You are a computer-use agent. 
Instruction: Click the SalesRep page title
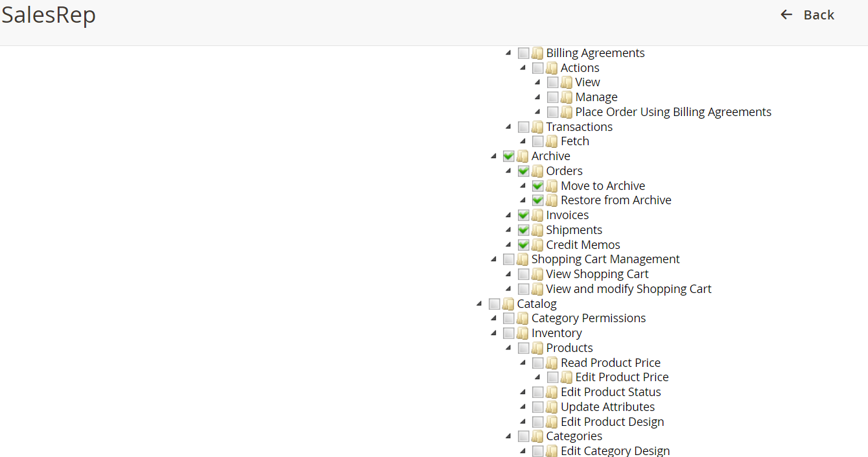[49, 15]
